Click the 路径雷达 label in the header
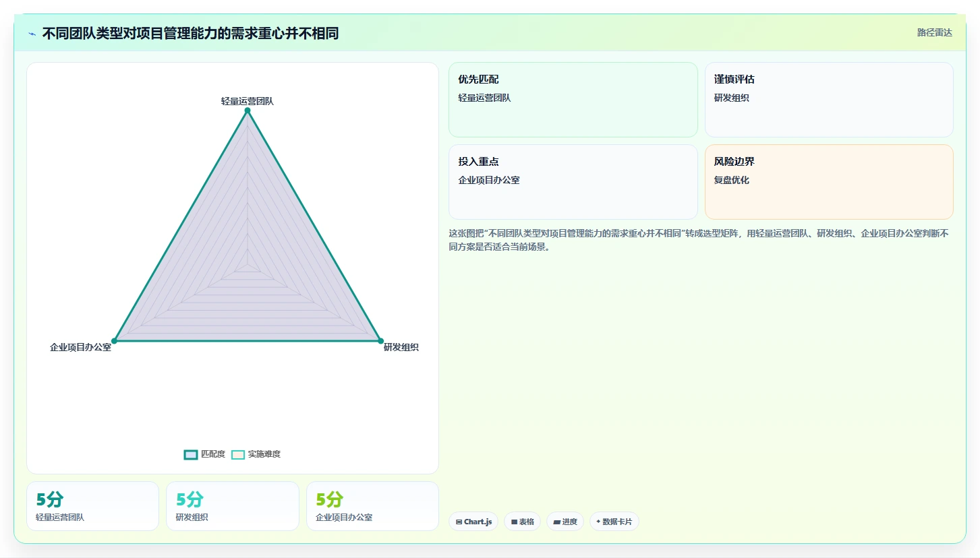980x558 pixels. pyautogui.click(x=935, y=32)
